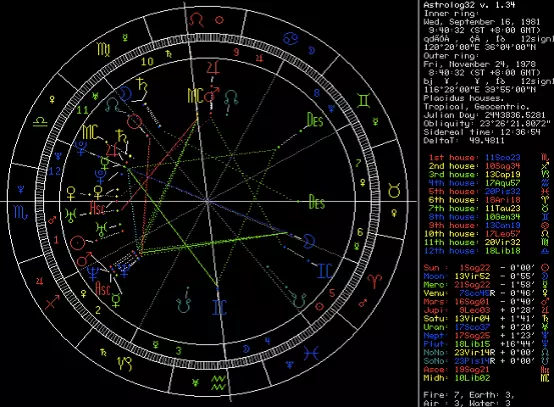Image resolution: width=554 pixels, height=407 pixels.
Task: Select the yellow Taurus sign glyph
Action: tap(394, 191)
